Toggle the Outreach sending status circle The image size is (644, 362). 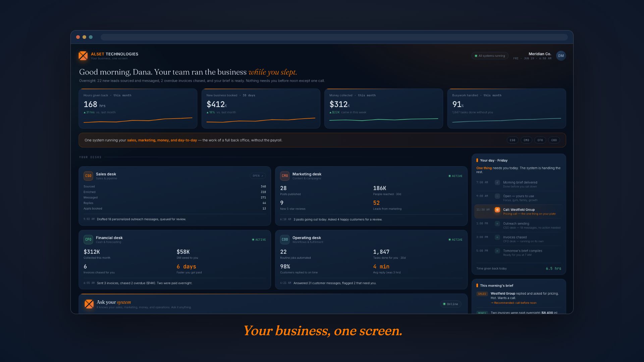497,224
